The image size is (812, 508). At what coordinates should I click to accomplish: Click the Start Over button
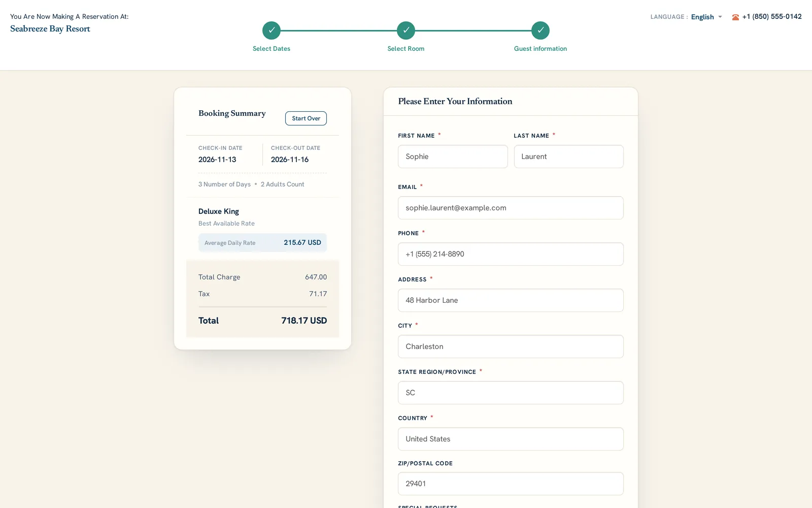[x=306, y=118]
